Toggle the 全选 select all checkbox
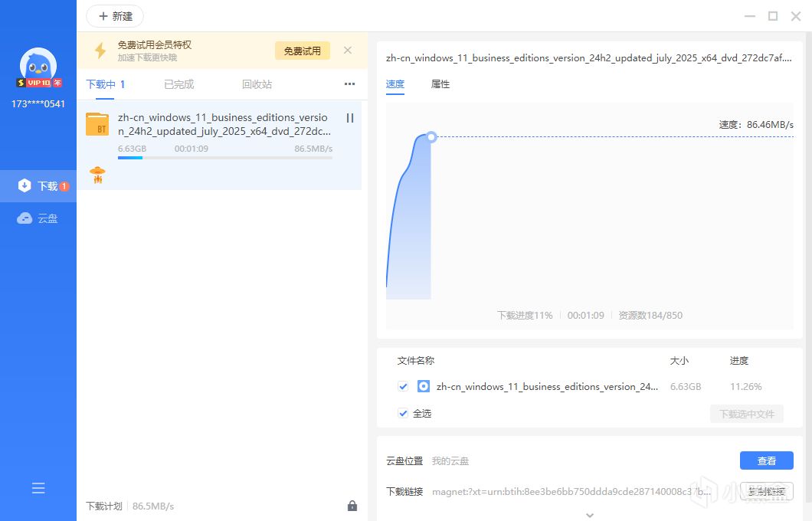812x521 pixels. (x=403, y=413)
